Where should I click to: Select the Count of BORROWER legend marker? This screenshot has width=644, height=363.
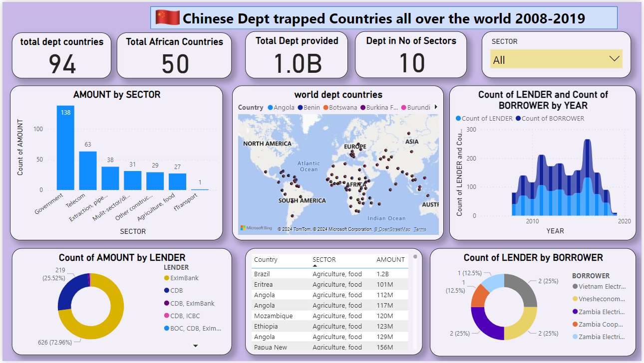point(518,119)
